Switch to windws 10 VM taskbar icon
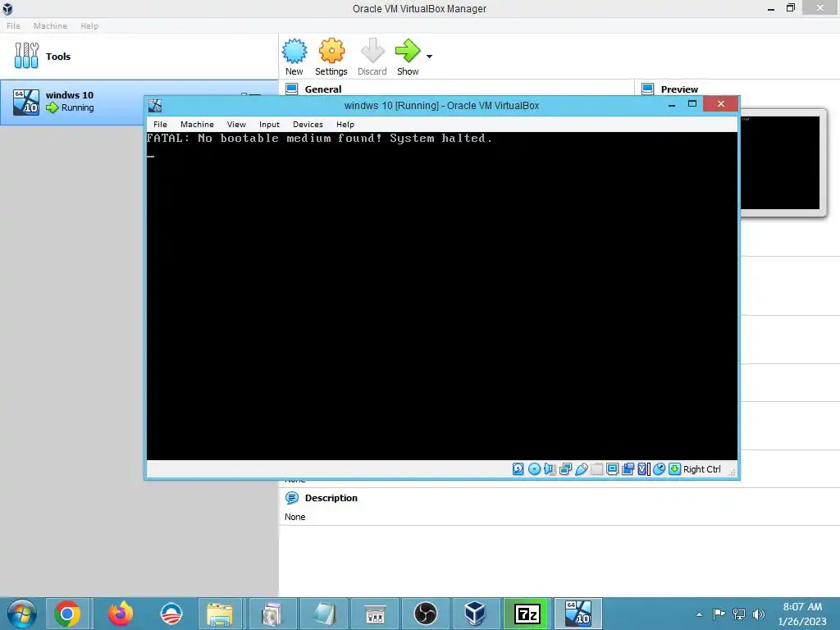 pos(578,614)
